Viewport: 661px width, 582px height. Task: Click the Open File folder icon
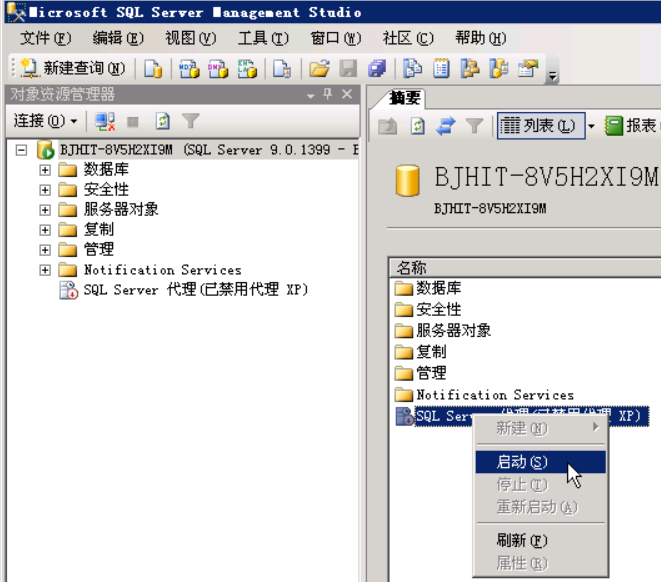(x=319, y=69)
